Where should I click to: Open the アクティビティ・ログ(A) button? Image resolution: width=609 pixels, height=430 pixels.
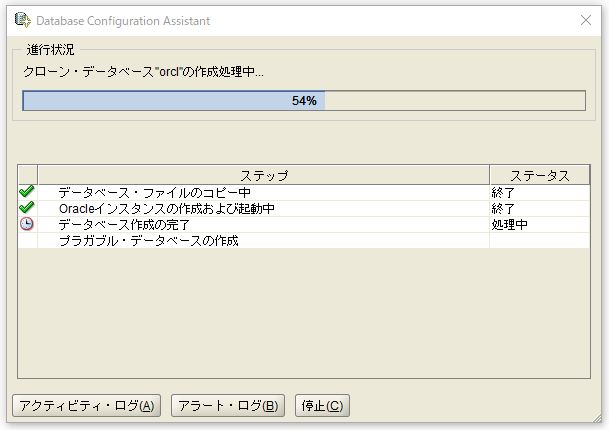point(87,406)
